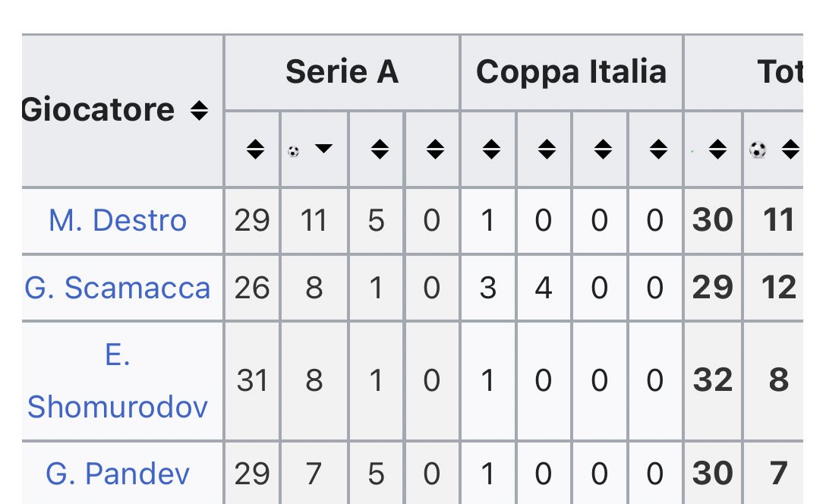Screen dimensions: 826x504
Task: Sort by first Totale sub-column arrows
Action: [717, 150]
